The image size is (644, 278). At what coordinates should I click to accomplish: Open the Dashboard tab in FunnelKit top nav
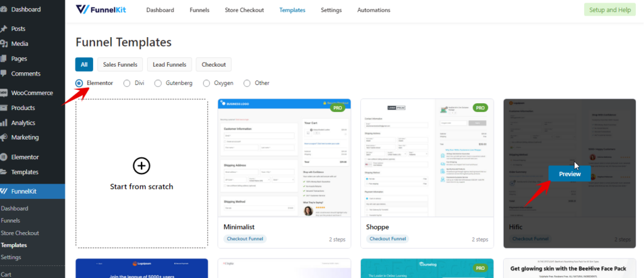(x=160, y=10)
